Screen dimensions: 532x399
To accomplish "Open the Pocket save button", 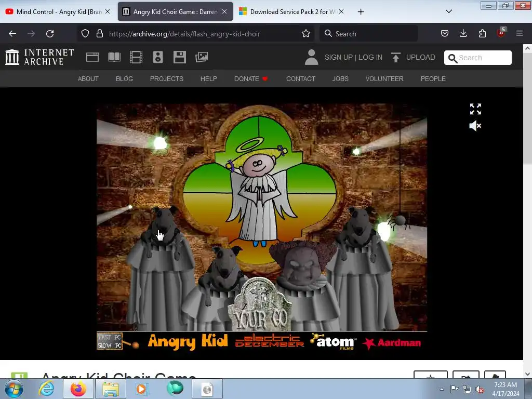I will pyautogui.click(x=445, y=33).
